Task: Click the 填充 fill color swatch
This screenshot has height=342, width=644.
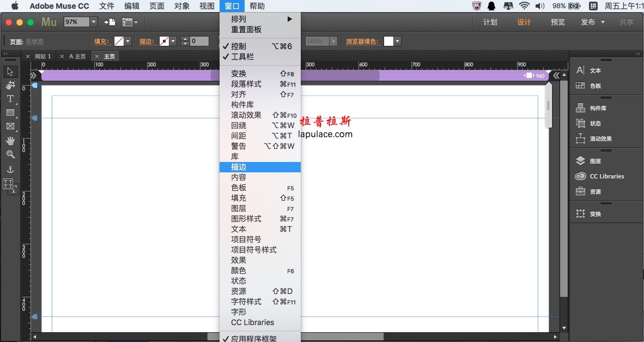Action: click(x=119, y=41)
